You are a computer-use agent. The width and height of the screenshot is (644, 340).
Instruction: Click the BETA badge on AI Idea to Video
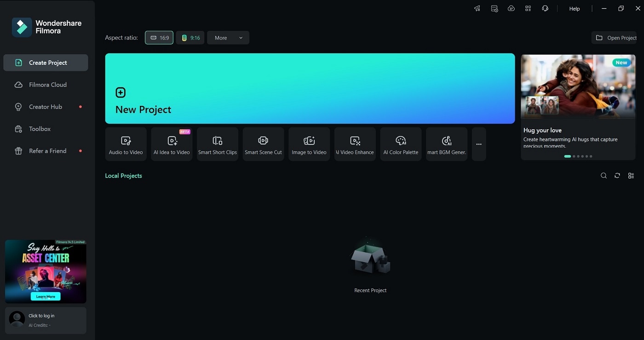185,132
